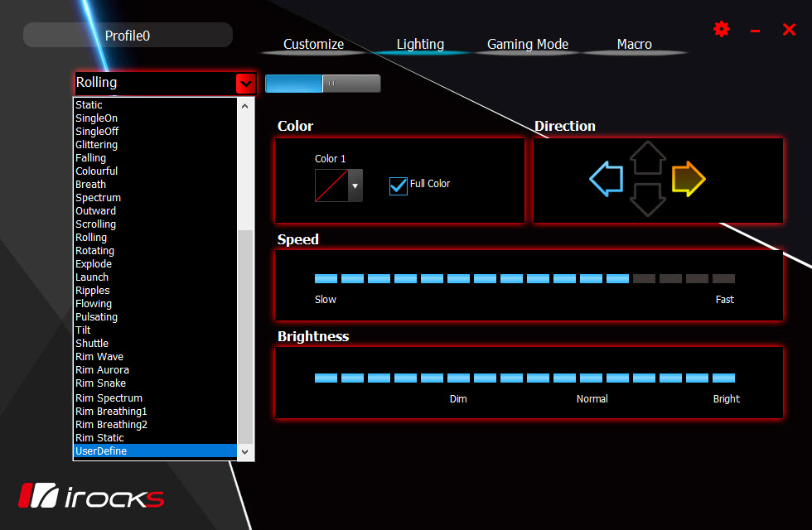Choose Pulsating from the effect list
This screenshot has height=530, width=812.
pos(156,317)
